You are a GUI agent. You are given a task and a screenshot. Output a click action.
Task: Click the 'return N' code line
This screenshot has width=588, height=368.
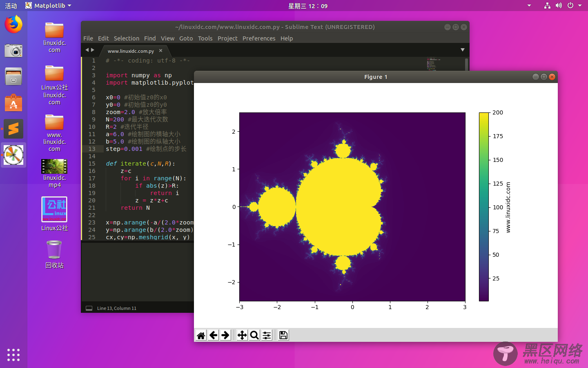point(135,208)
